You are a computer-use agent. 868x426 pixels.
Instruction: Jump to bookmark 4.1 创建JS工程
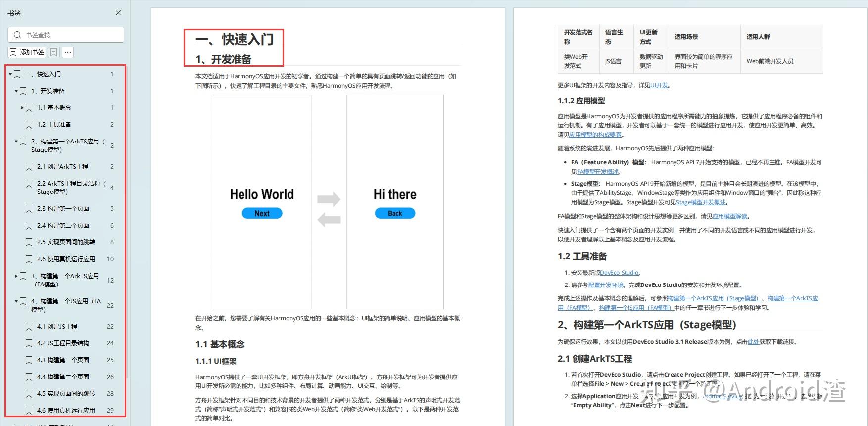click(x=57, y=326)
